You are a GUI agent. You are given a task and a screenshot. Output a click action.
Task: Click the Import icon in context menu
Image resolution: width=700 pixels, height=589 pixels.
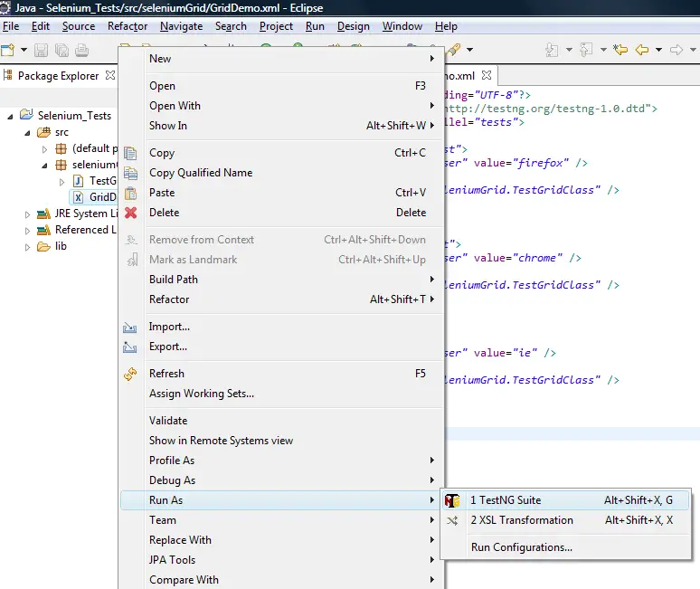130,327
